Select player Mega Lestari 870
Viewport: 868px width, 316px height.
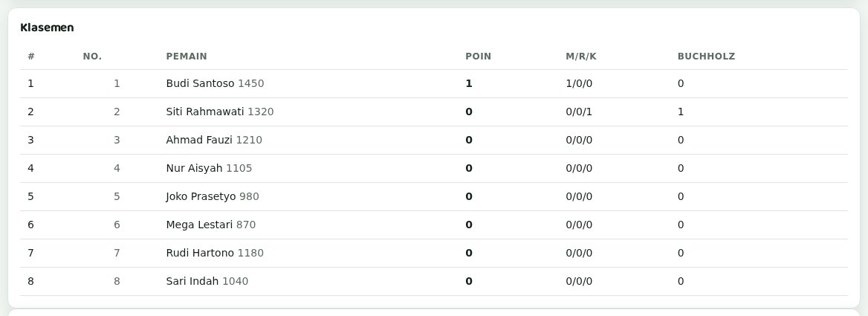coord(211,225)
